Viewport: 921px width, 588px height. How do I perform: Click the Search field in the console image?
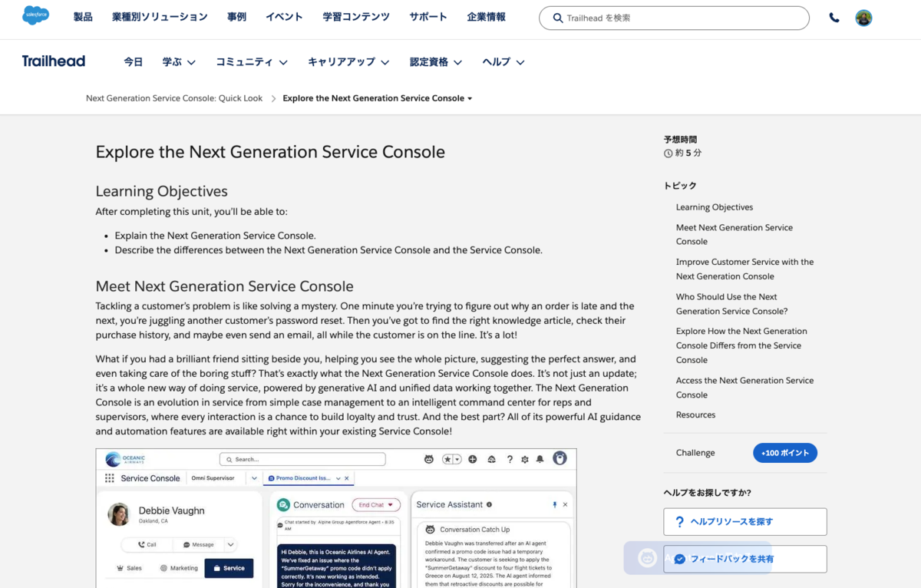(302, 459)
